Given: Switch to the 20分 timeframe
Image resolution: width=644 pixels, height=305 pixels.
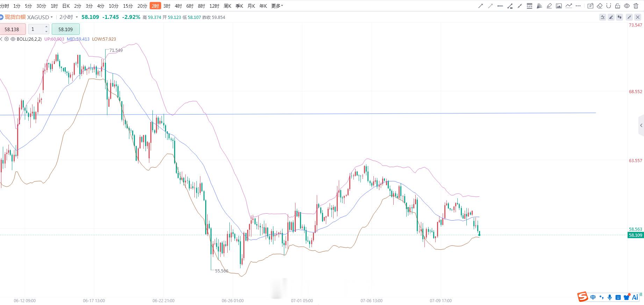Looking at the screenshot, I should [142, 6].
